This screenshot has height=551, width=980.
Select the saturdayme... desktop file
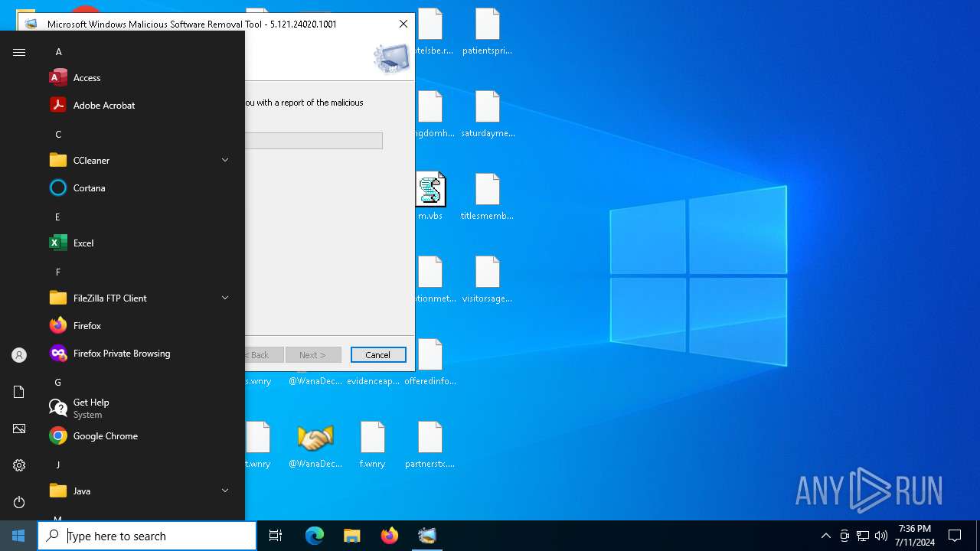coord(488,115)
